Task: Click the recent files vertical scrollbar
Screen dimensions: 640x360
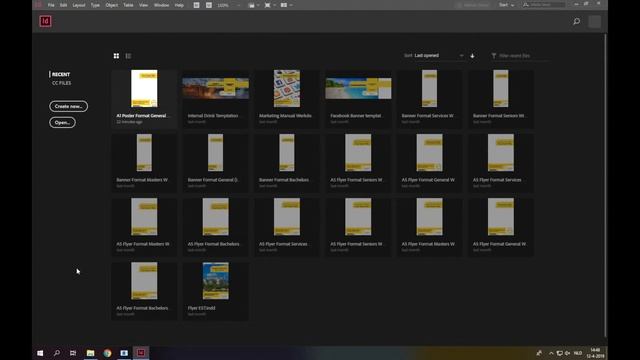Action: pyautogui.click(x=605, y=184)
